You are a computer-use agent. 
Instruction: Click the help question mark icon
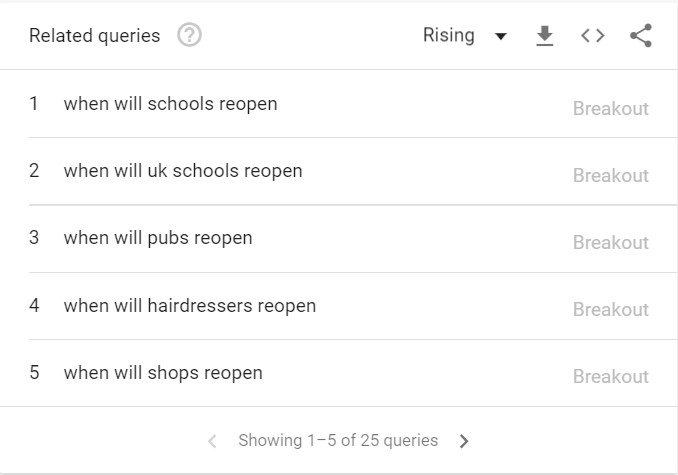point(189,36)
